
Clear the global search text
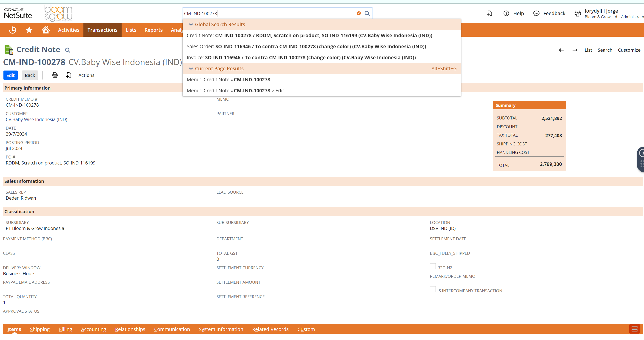click(359, 14)
